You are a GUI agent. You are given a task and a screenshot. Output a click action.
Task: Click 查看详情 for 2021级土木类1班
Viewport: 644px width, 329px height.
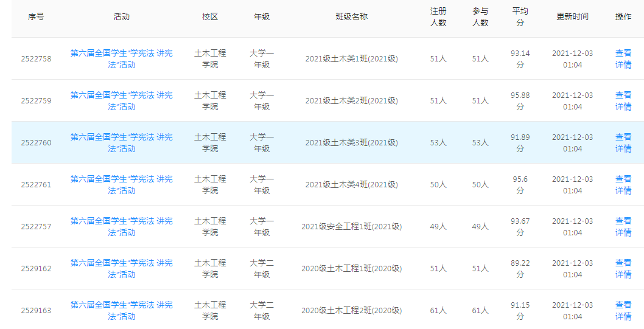point(623,59)
